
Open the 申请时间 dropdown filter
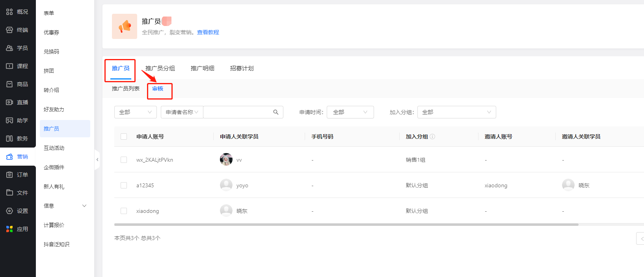pos(350,112)
